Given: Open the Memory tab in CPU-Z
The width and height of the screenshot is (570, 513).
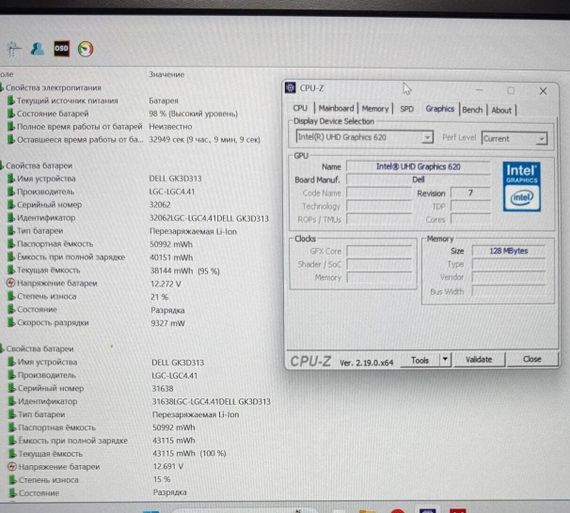Looking at the screenshot, I should 375,109.
